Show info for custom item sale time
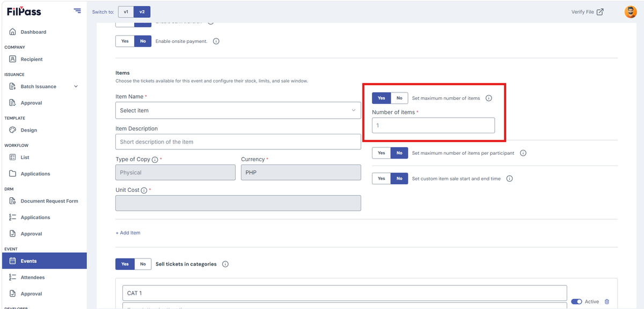This screenshot has width=644, height=309. [x=509, y=178]
